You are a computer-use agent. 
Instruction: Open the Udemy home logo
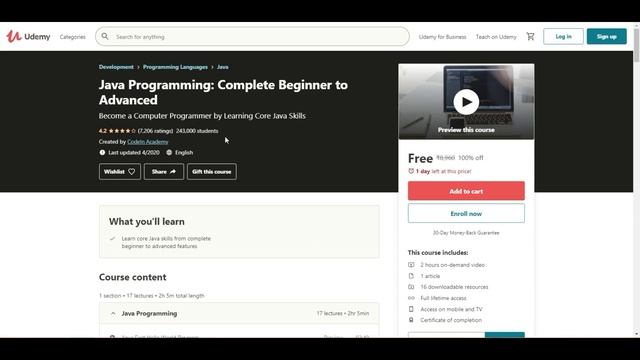pos(28,37)
